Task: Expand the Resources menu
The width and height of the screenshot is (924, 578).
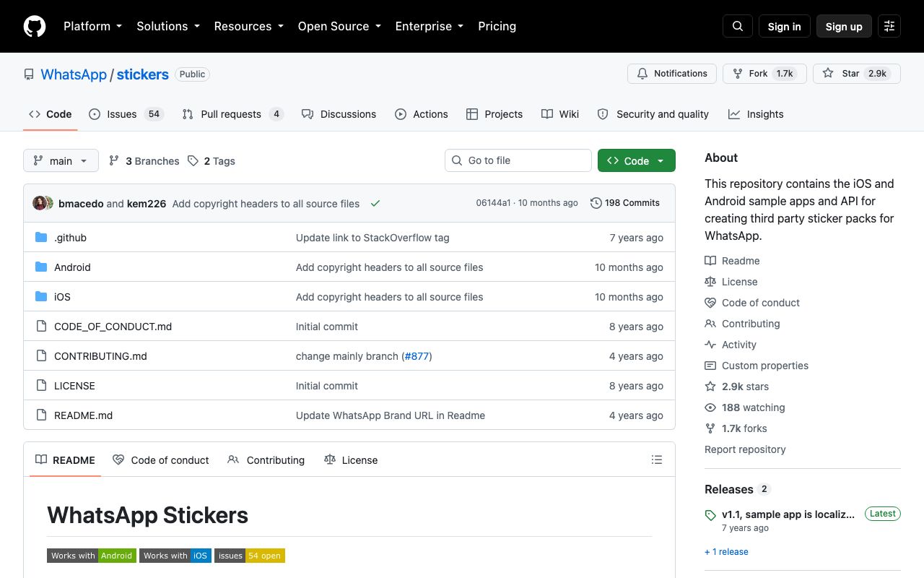Action: (248, 26)
